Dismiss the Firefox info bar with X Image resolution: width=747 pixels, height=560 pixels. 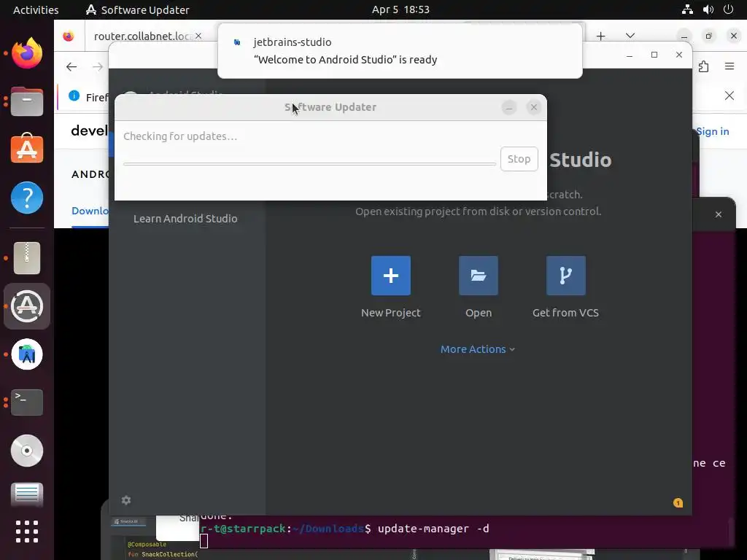coord(729,96)
